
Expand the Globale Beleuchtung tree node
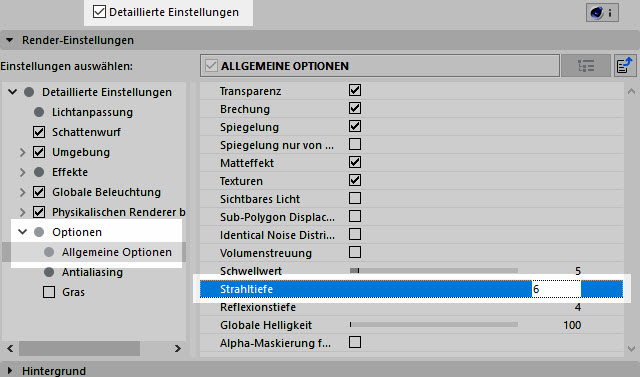(22, 192)
